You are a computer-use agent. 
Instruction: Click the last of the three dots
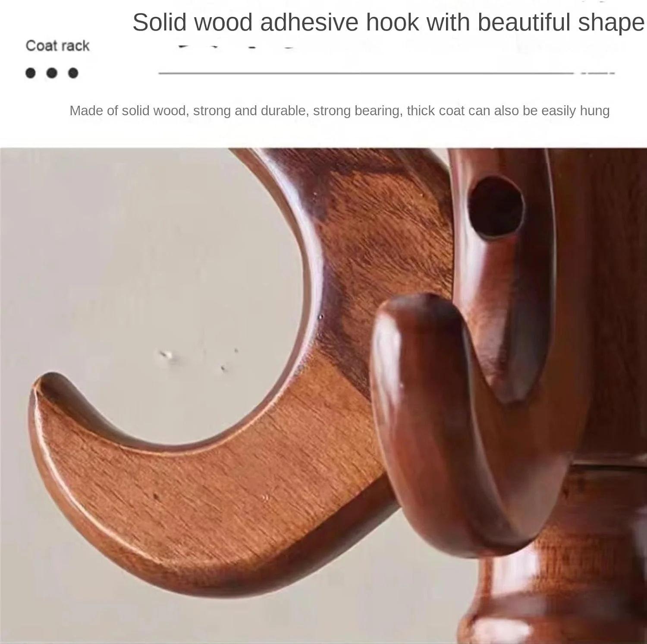pos(73,73)
